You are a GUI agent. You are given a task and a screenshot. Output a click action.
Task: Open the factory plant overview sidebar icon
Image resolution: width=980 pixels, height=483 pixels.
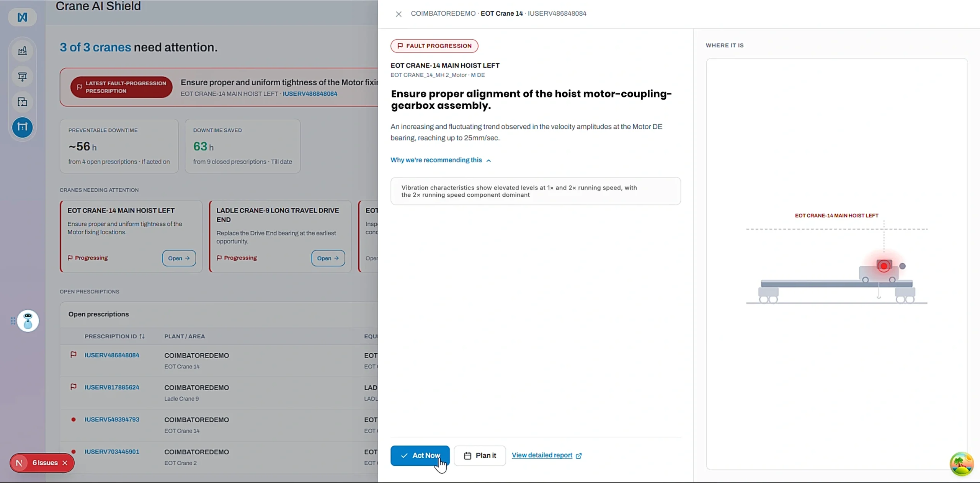[22, 51]
